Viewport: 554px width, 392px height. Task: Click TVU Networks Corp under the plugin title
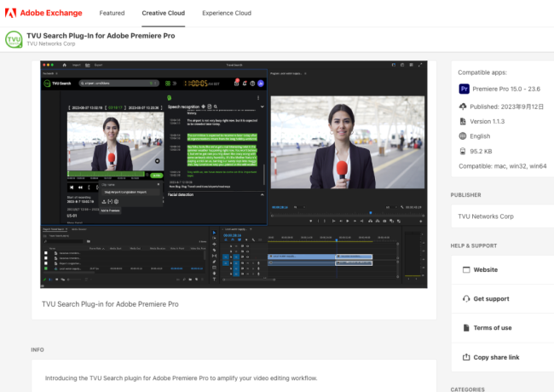point(51,43)
